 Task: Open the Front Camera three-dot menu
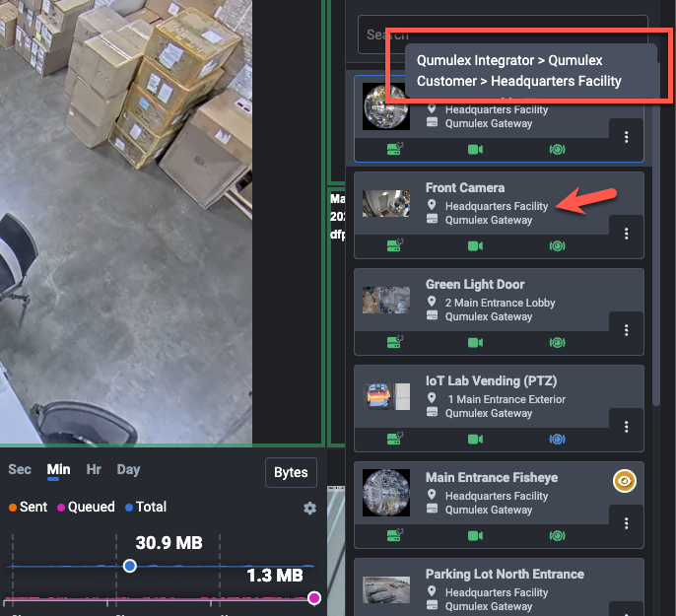tap(626, 234)
